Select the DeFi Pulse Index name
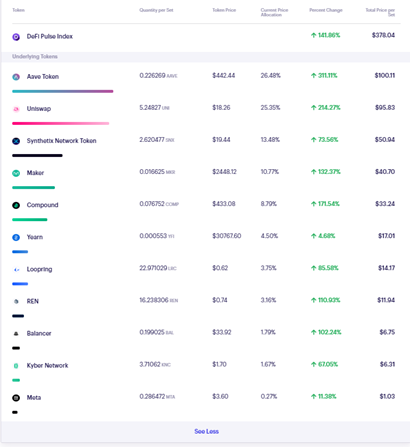 coord(50,36)
